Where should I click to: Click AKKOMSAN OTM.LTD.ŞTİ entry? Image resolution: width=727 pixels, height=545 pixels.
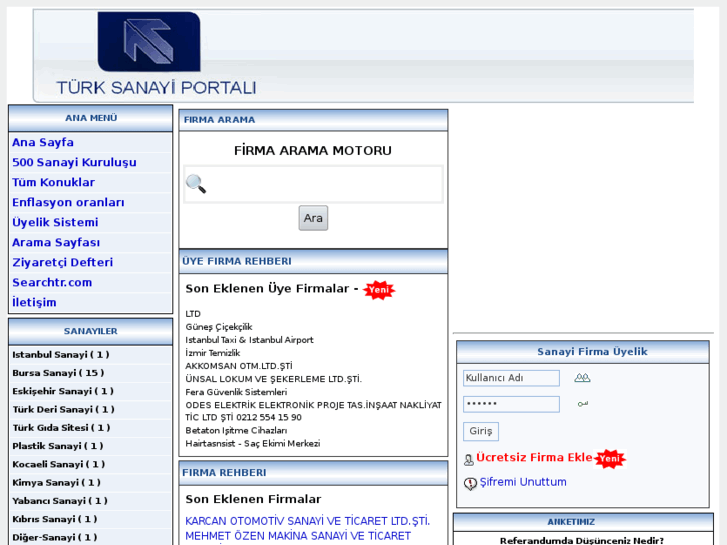point(239,365)
